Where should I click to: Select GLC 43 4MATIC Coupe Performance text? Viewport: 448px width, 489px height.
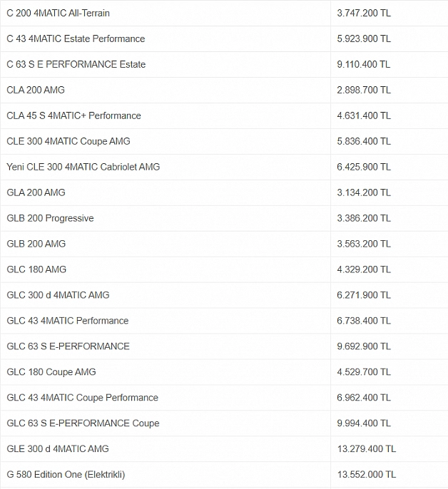click(83, 397)
